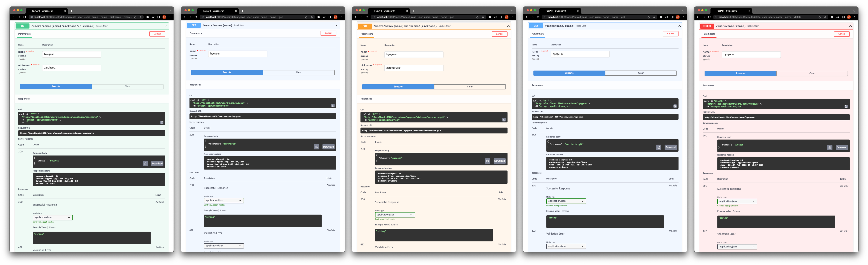Open the share icon in the POST window address bar
The image size is (868, 265).
(135, 17)
